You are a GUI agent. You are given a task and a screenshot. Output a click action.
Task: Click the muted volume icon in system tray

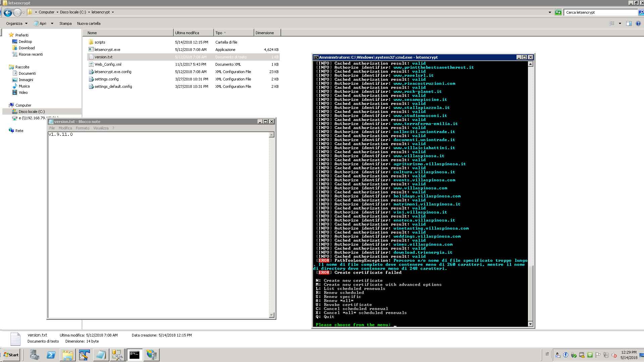coord(614,355)
